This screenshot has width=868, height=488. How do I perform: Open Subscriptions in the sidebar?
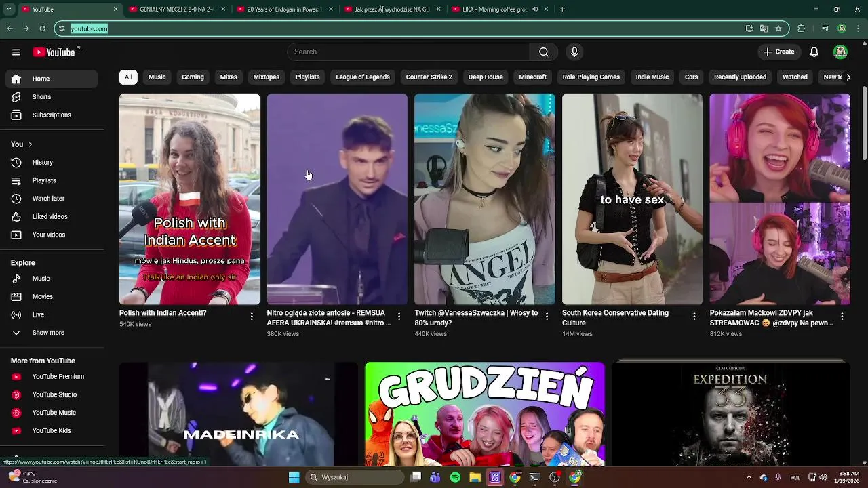click(x=52, y=115)
